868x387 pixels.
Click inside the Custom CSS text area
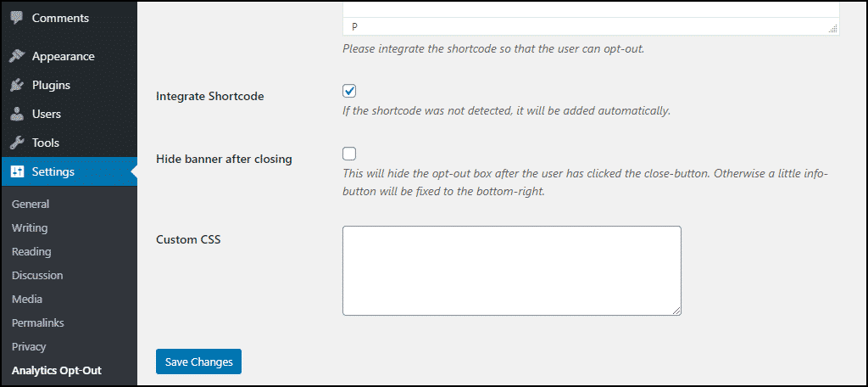(x=511, y=271)
